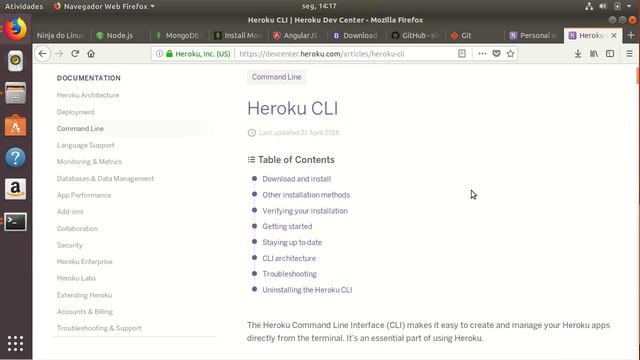640x360 pixels.
Task: Open page actions three-dot menu
Action: 482,53
